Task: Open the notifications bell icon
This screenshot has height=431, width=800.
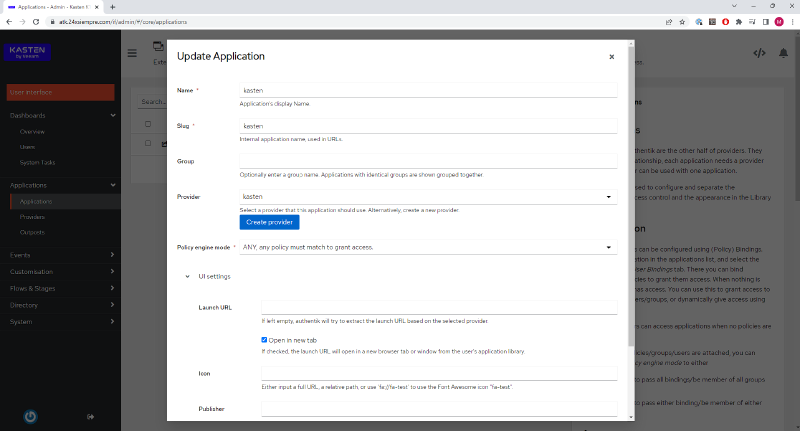Action: [x=783, y=53]
